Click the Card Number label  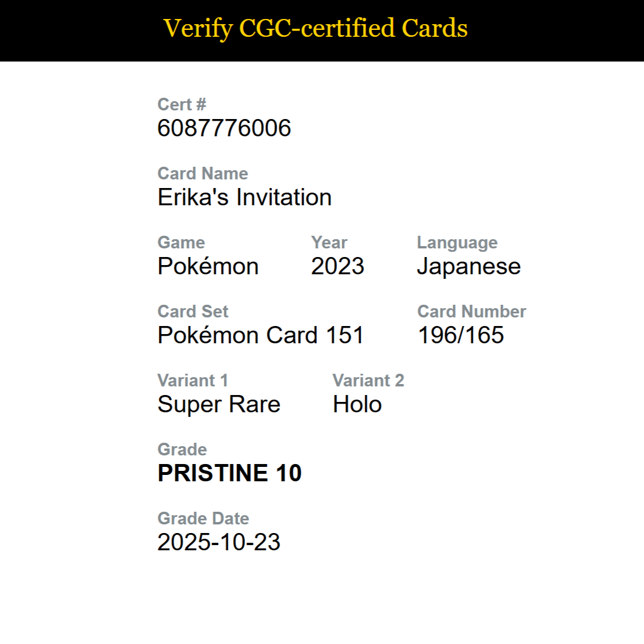click(472, 311)
